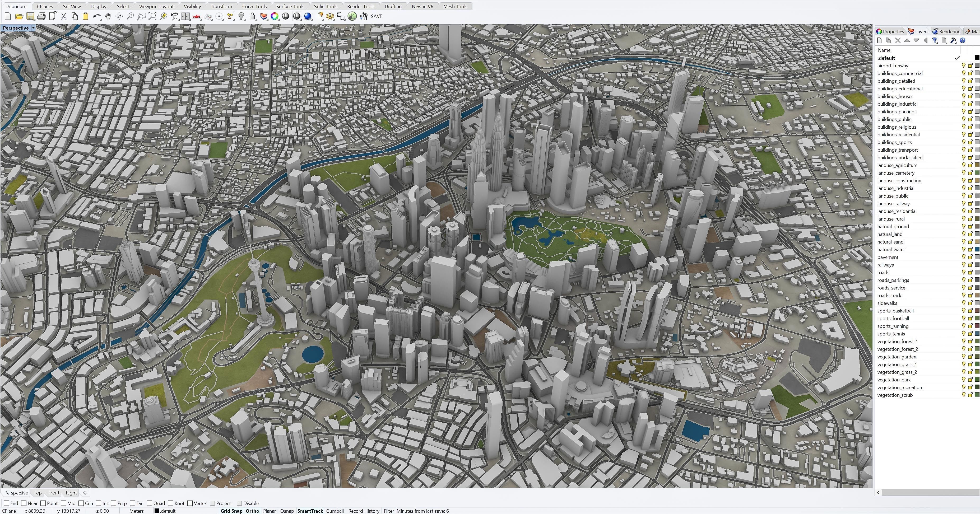Move layer up with the triangle icon

(x=907, y=41)
